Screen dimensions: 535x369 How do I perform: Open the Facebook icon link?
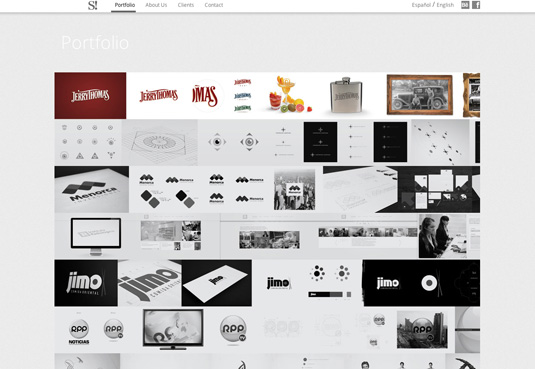click(x=476, y=5)
